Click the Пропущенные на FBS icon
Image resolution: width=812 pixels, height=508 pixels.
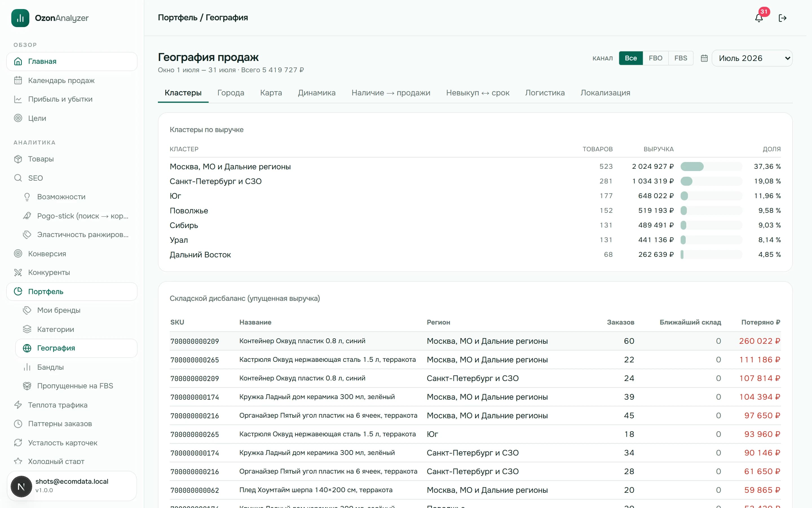(x=27, y=386)
